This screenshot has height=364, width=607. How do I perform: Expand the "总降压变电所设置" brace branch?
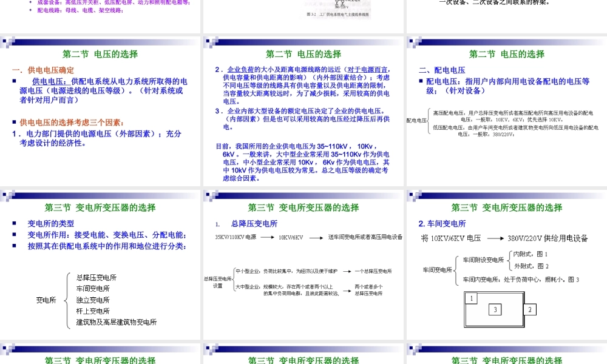coord(234,278)
